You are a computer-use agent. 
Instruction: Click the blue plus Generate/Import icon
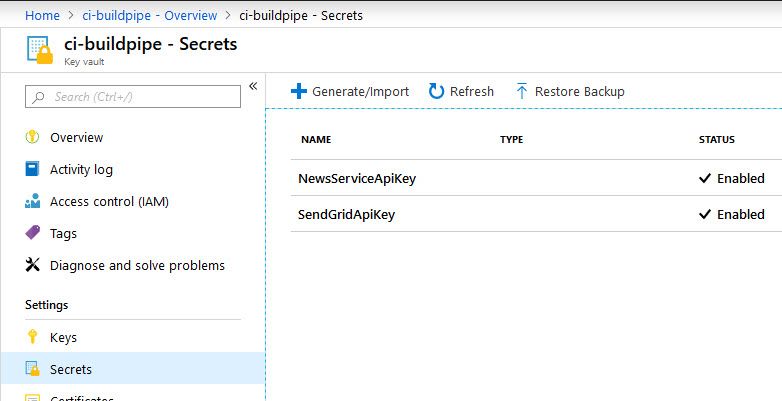[x=299, y=91]
